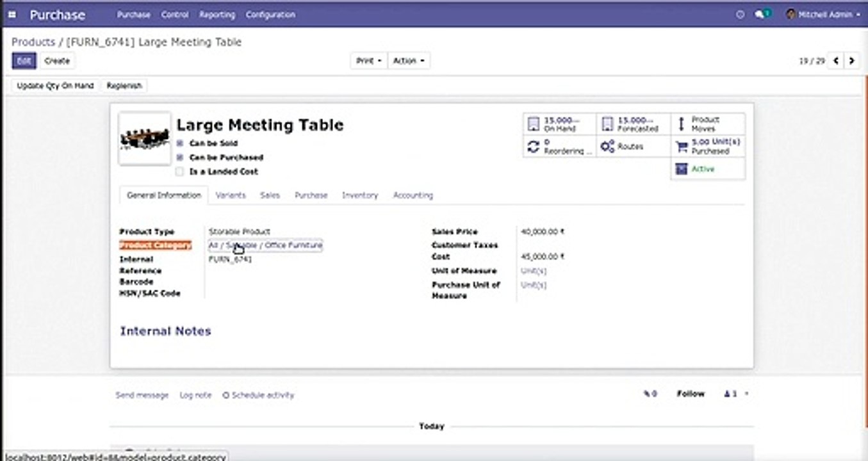Click the Large Meeting Table title
Viewport: 868px width, 461px height.
(260, 125)
